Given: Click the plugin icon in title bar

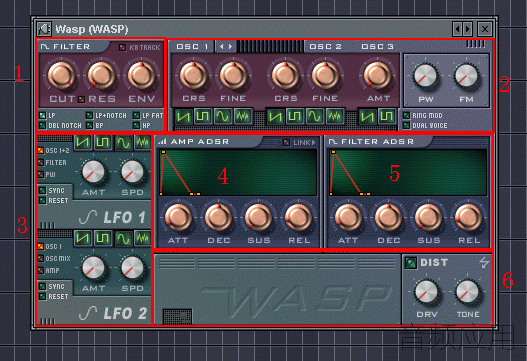Looking at the screenshot, I should click(x=44, y=29).
